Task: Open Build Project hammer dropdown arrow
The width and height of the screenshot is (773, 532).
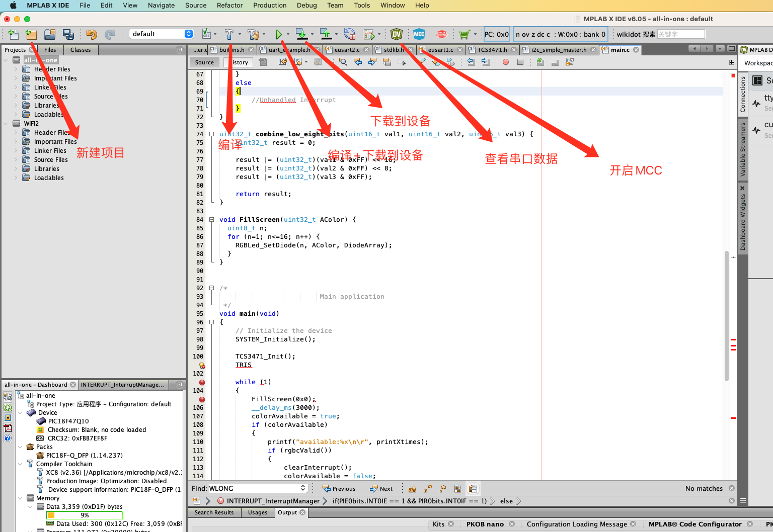Action: (240, 34)
